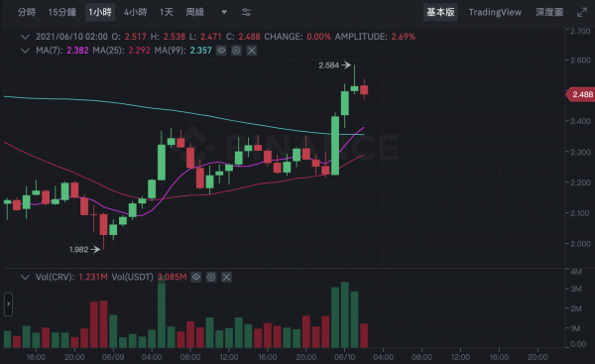Expand the left side panel arrow

pyautogui.click(x=8, y=304)
